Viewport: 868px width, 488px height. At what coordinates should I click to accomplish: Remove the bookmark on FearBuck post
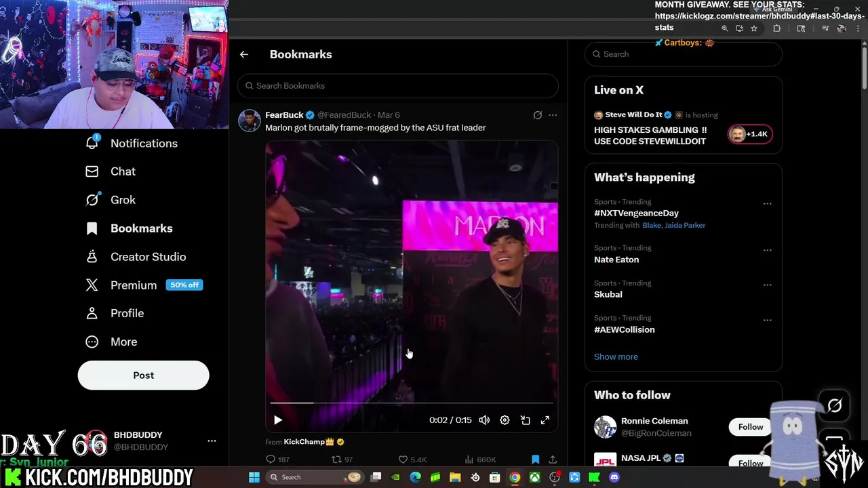coord(535,460)
